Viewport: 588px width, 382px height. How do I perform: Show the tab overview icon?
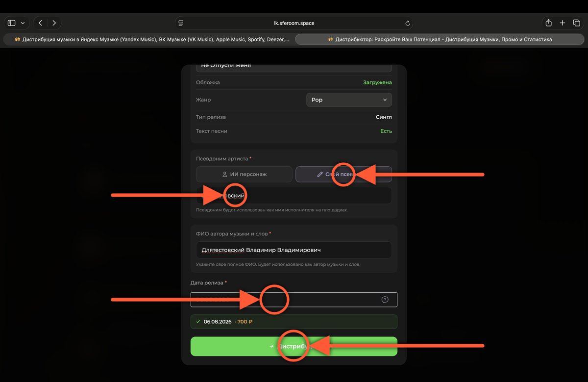pyautogui.click(x=576, y=23)
